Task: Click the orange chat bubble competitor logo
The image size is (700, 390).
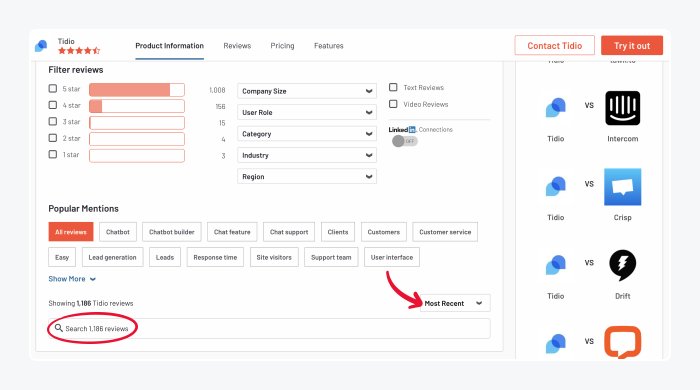Action: coord(622,342)
